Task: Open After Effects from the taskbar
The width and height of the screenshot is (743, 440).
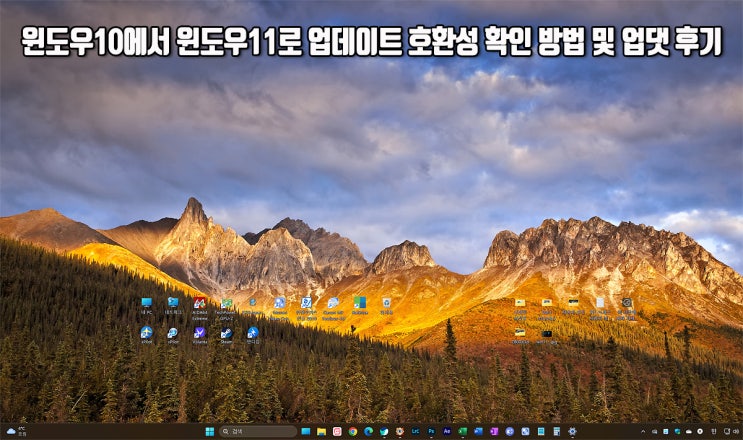Action: tap(447, 431)
